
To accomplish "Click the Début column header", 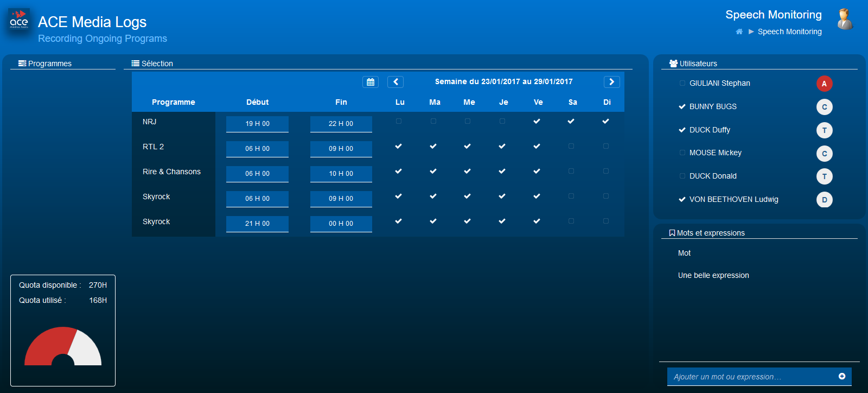I will (x=257, y=102).
